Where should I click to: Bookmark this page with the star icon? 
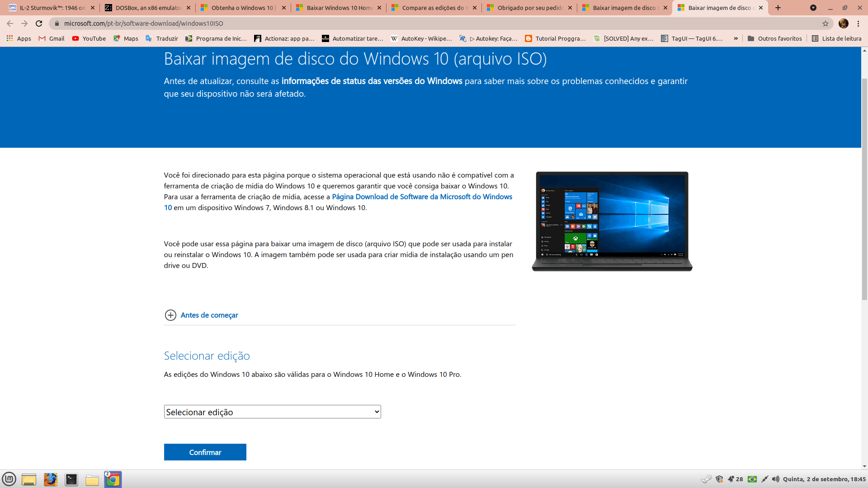825,23
